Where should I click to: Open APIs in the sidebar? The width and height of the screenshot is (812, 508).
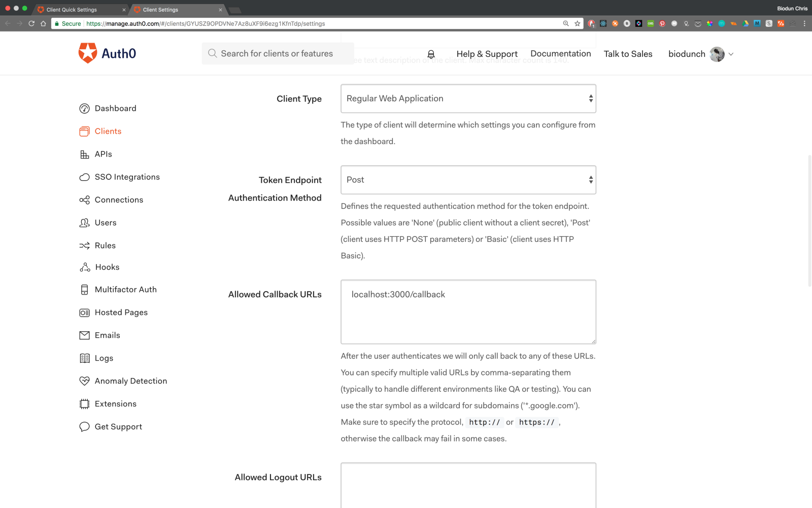click(x=96, y=154)
